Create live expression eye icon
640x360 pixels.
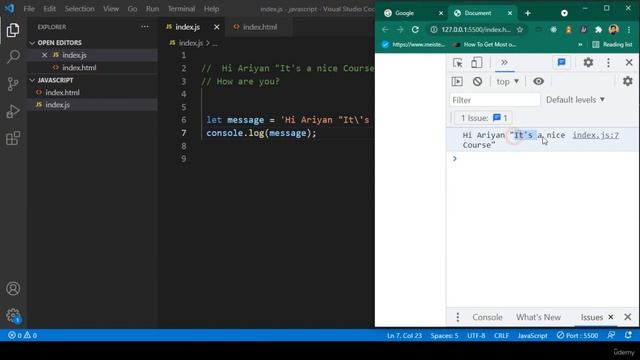pos(538,81)
